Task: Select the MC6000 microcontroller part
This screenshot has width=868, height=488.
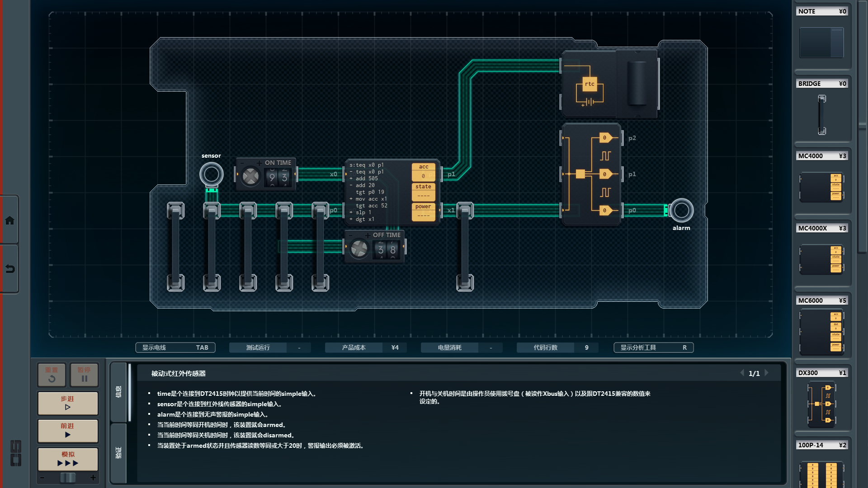Action: point(821,332)
